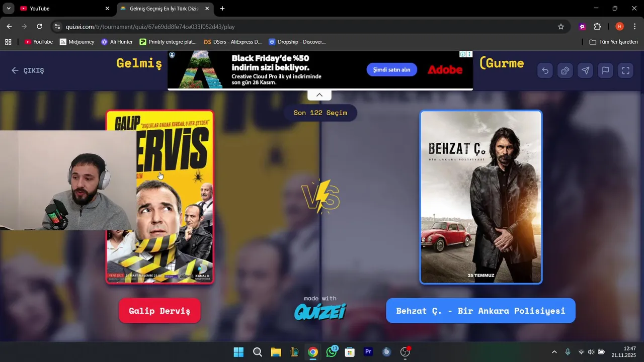644x362 pixels.
Task: Click the flag report icon
Action: tap(605, 71)
